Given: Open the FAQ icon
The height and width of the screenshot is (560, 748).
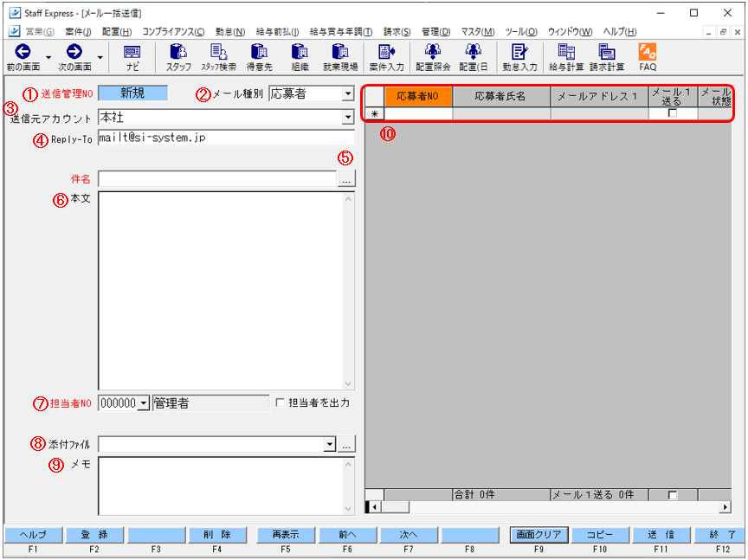Looking at the screenshot, I should point(648,52).
